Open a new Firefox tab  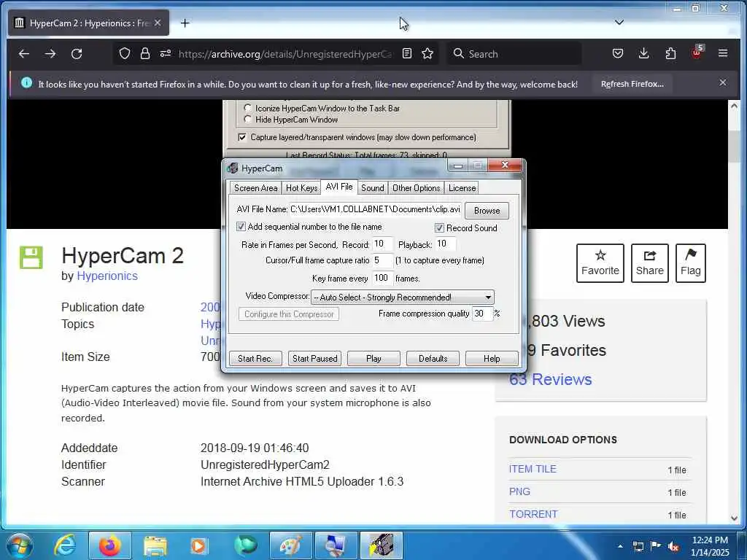185,23
